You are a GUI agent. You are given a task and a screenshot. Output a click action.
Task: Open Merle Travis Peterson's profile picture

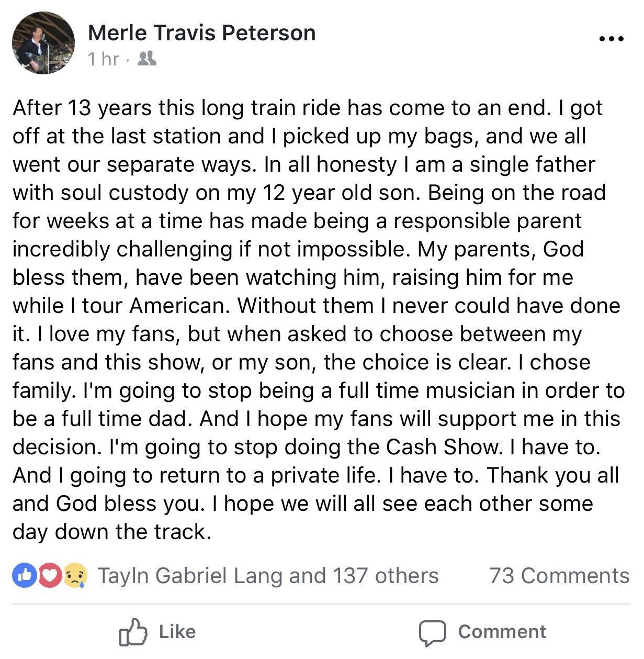[43, 43]
